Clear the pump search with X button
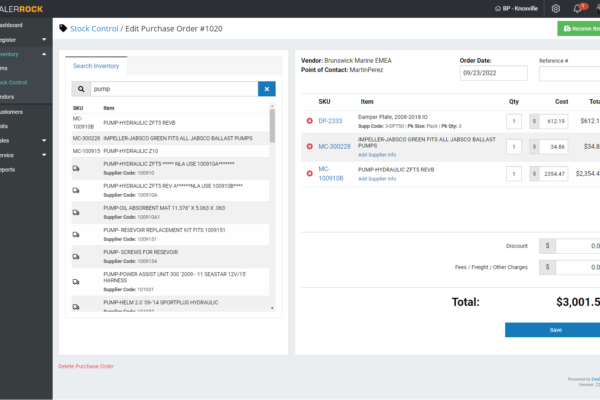Viewport: 600px width, 400px height. (267, 89)
